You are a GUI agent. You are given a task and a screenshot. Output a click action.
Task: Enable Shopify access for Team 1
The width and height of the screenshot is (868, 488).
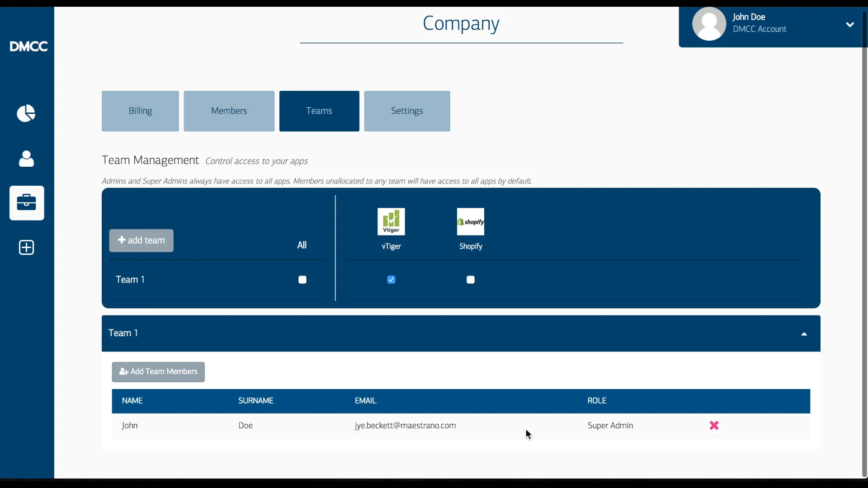coord(471,280)
